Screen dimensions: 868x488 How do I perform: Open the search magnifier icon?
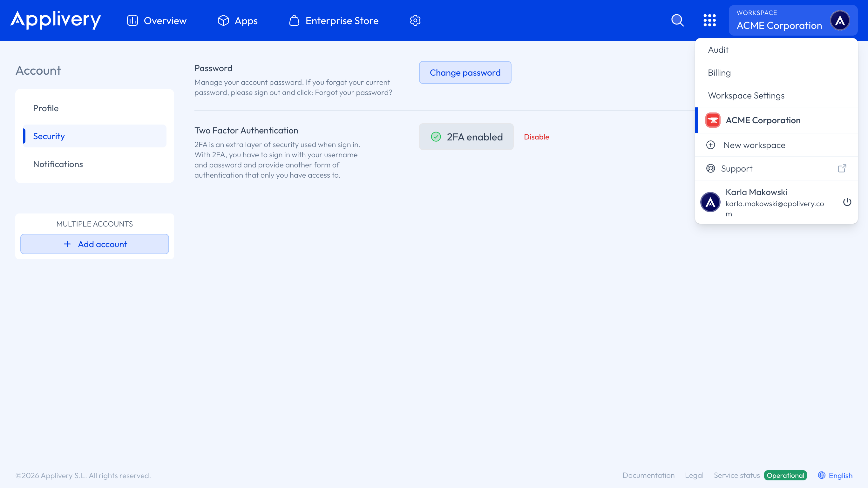[x=677, y=20]
